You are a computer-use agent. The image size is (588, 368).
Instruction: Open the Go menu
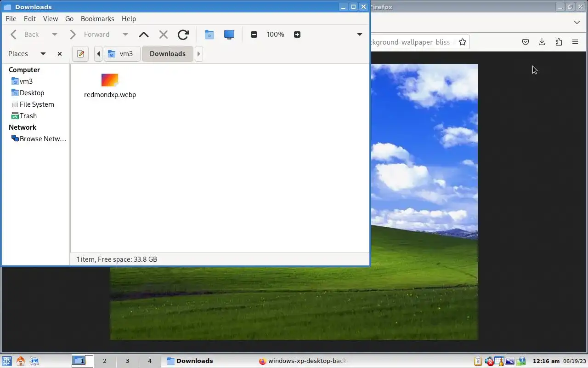(69, 19)
